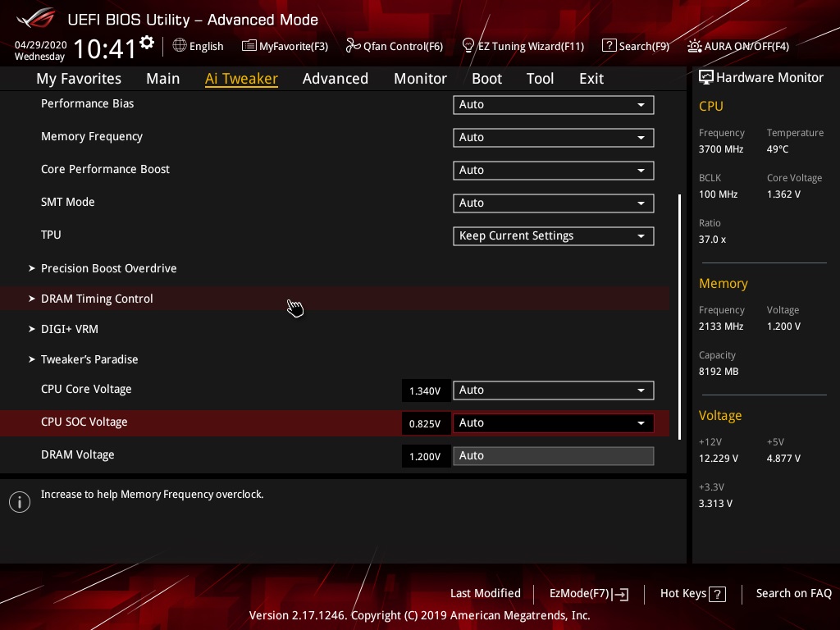Expand Tweaker's Paradise
Image resolution: width=840 pixels, height=630 pixels.
pyautogui.click(x=89, y=359)
